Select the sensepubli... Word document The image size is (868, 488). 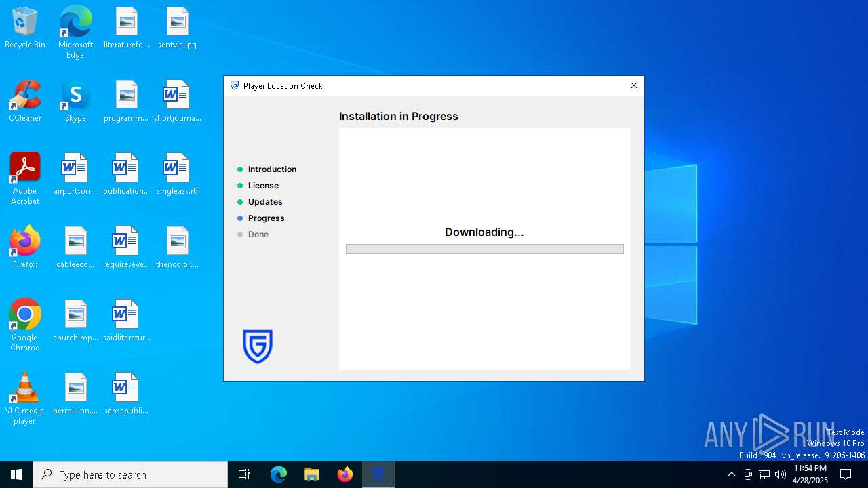pyautogui.click(x=126, y=394)
